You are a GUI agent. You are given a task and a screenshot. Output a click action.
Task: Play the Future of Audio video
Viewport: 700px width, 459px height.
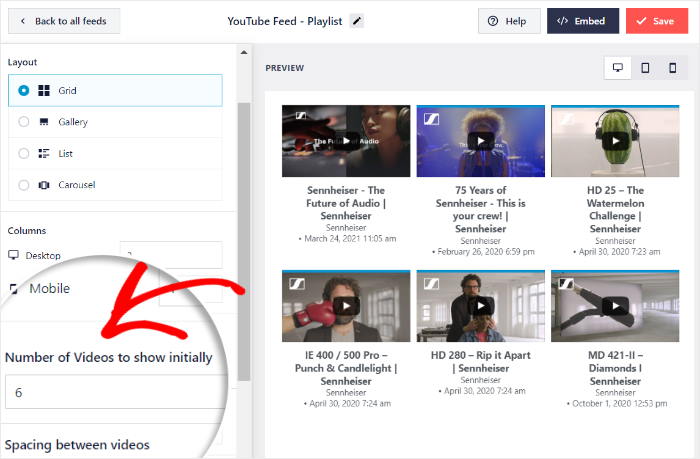[346, 141]
